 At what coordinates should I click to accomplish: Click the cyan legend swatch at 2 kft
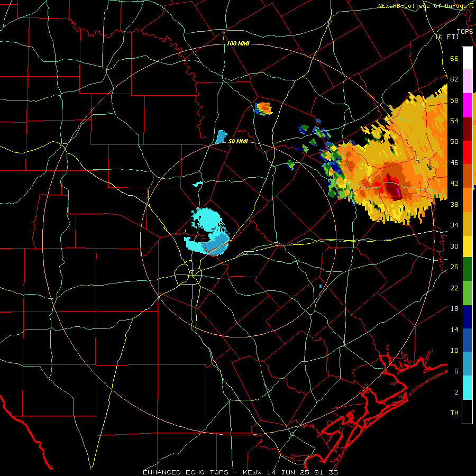pos(467,388)
